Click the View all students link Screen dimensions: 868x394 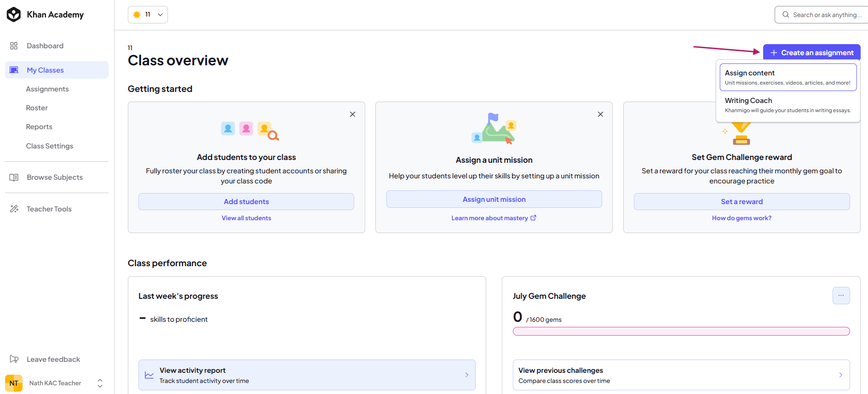tap(247, 218)
